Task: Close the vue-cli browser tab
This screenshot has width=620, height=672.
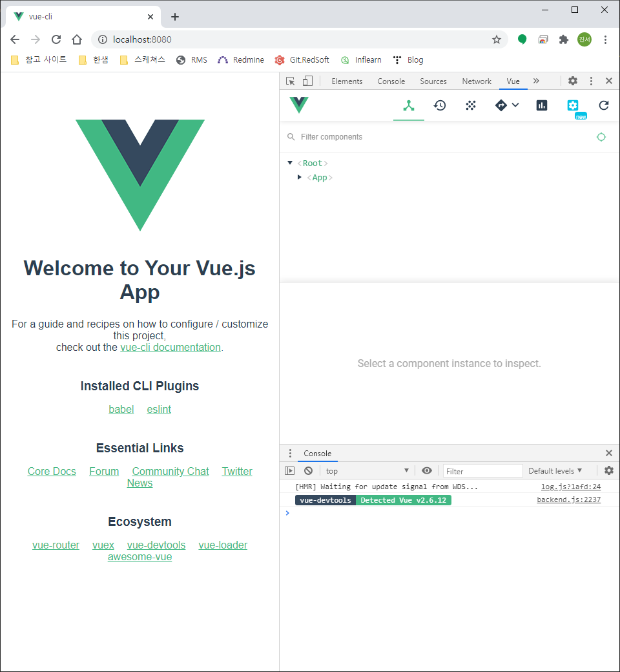Action: [150, 17]
